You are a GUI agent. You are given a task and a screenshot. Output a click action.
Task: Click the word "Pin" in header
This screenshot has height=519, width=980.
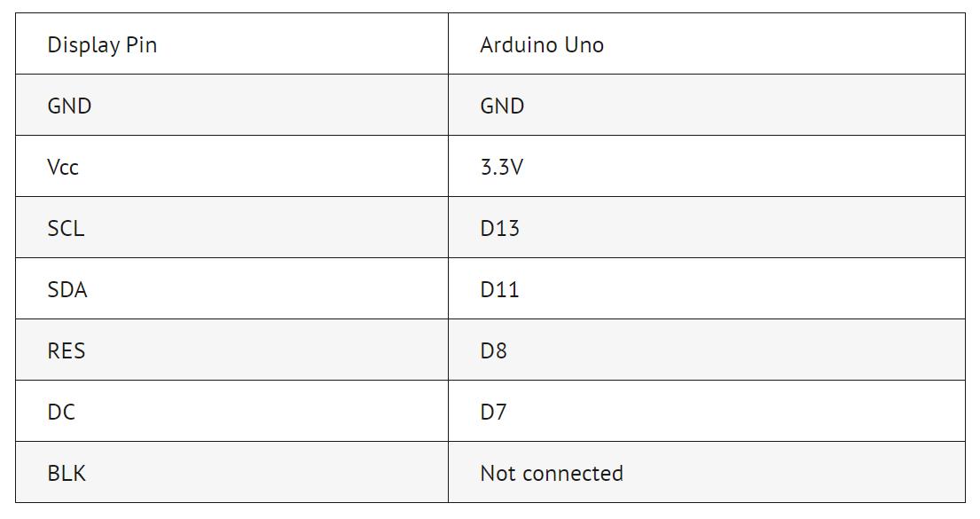point(141,45)
